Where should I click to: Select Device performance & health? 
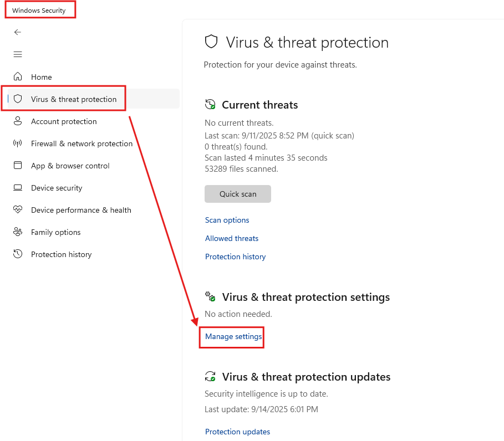(x=81, y=210)
